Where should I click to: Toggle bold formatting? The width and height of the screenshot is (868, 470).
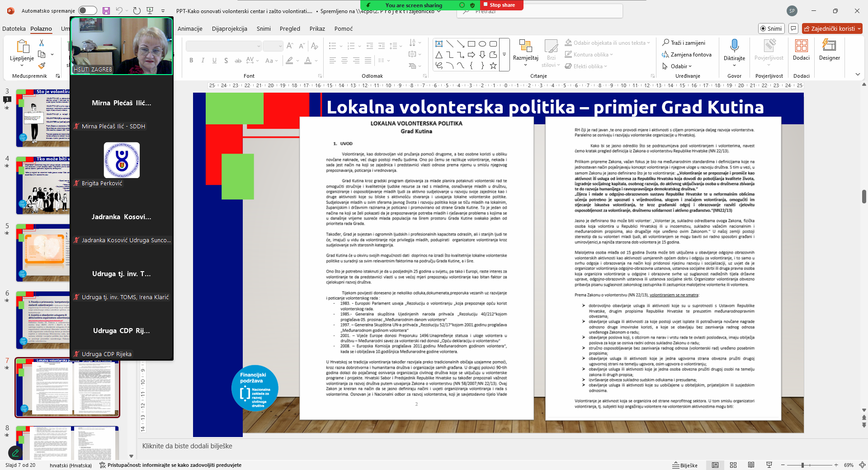pyautogui.click(x=191, y=61)
